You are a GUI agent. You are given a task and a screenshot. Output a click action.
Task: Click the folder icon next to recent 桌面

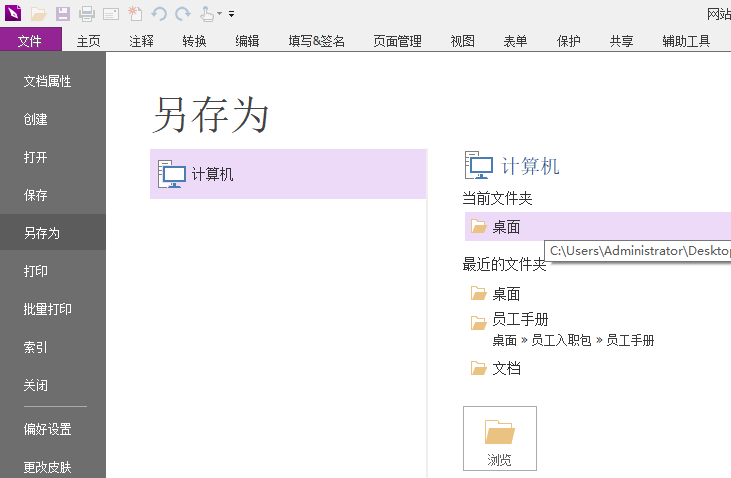pos(478,293)
